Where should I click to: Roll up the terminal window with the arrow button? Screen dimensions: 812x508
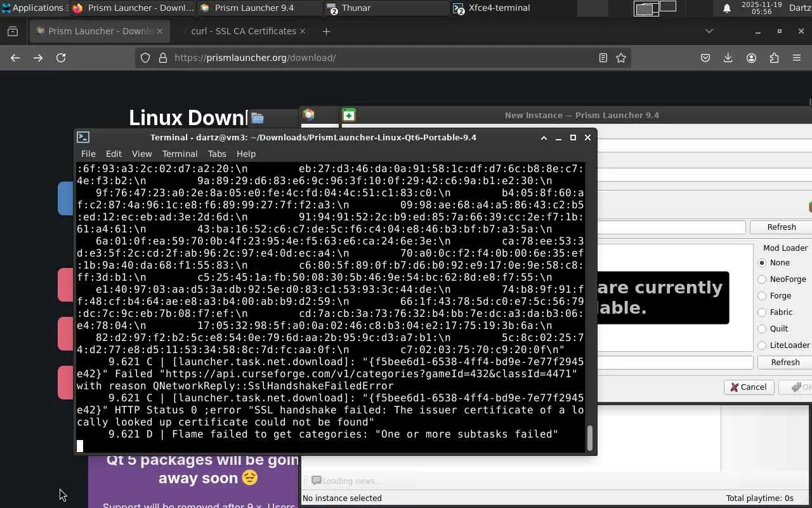pos(544,137)
